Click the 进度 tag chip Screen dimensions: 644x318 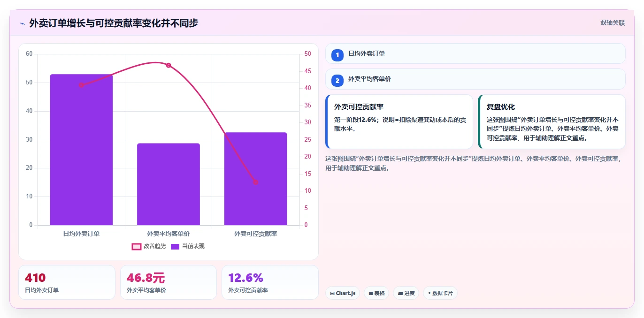(x=406, y=293)
